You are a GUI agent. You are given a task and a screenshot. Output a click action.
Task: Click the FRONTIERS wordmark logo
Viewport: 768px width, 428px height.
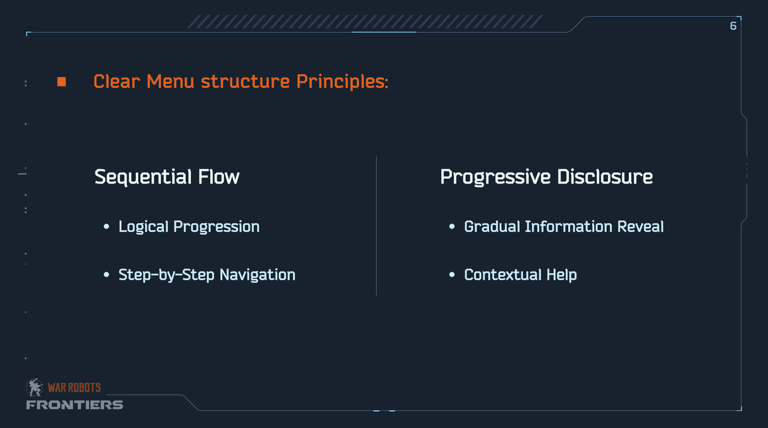[x=74, y=404]
